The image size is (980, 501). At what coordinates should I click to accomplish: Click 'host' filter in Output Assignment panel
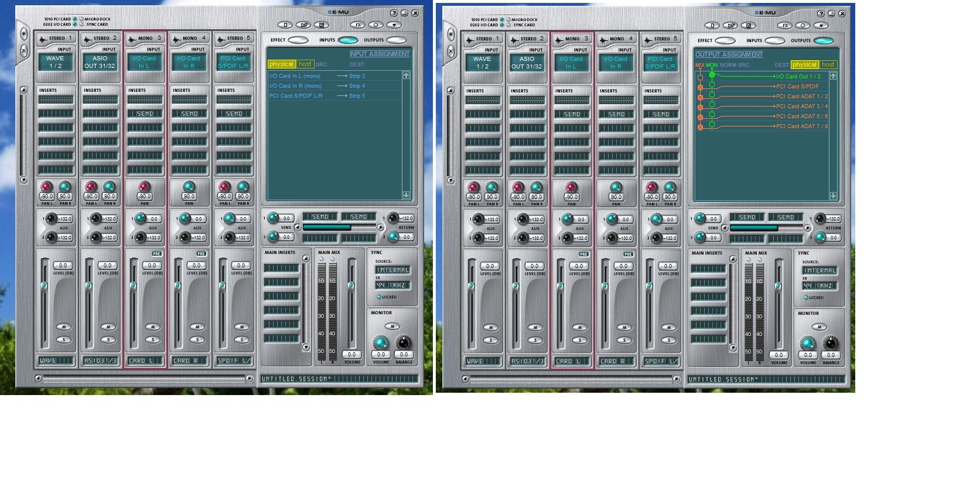(828, 65)
